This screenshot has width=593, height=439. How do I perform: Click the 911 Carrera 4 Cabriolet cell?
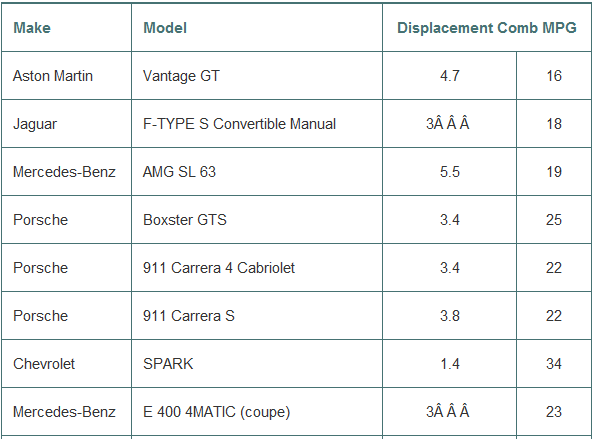pos(257,268)
